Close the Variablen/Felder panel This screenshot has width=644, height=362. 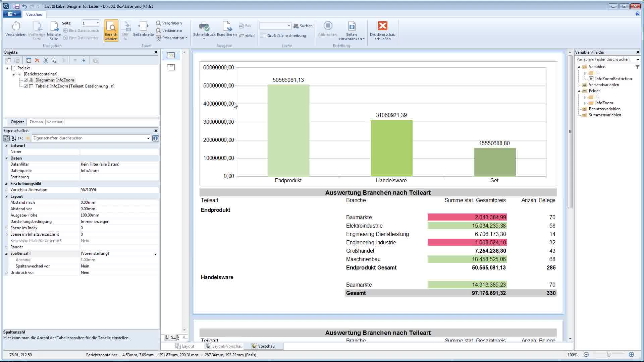coord(638,52)
